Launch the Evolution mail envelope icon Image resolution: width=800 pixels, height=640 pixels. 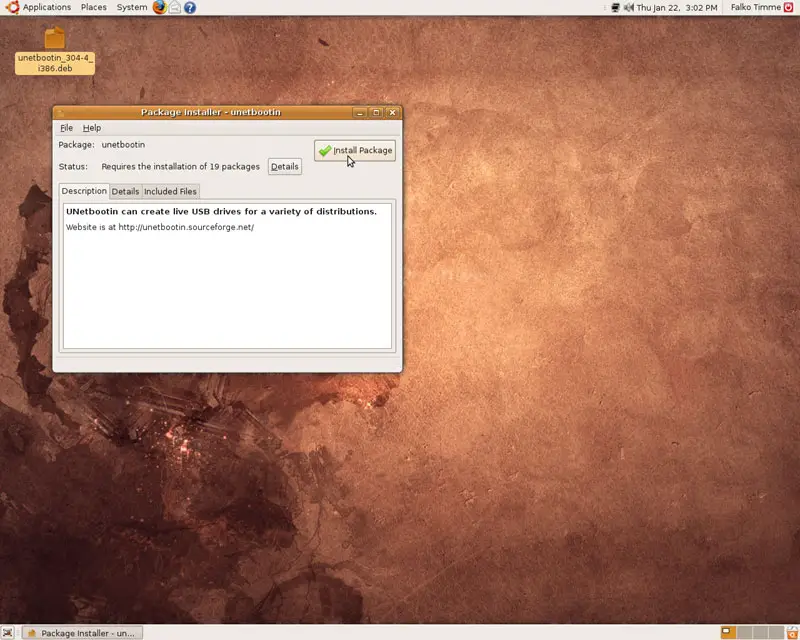click(175, 7)
